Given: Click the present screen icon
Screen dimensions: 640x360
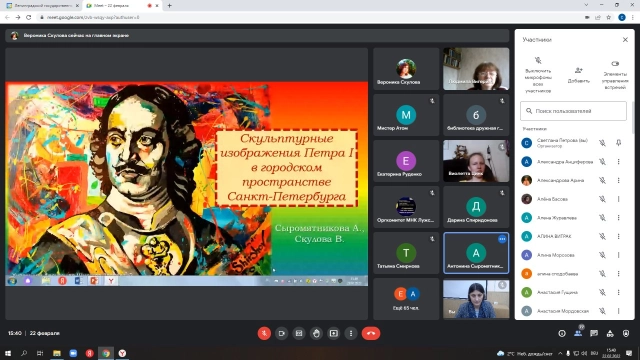Looking at the screenshot, I should (x=333, y=333).
